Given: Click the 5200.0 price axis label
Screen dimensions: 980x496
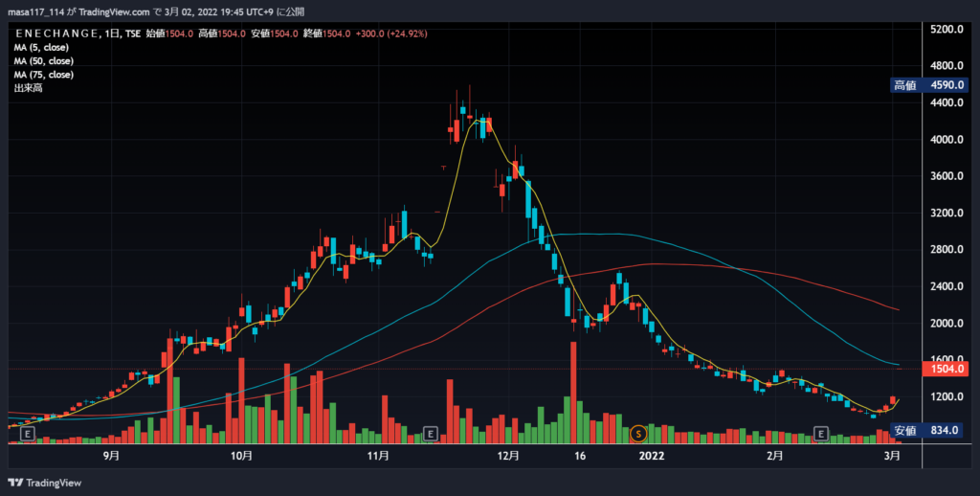Looking at the screenshot, I should tap(947, 30).
